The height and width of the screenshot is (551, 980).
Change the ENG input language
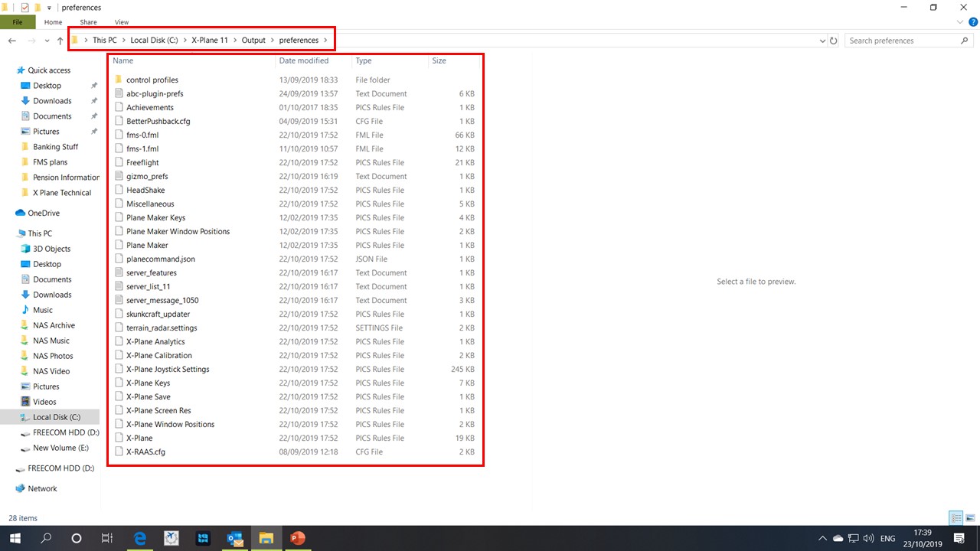(x=888, y=538)
